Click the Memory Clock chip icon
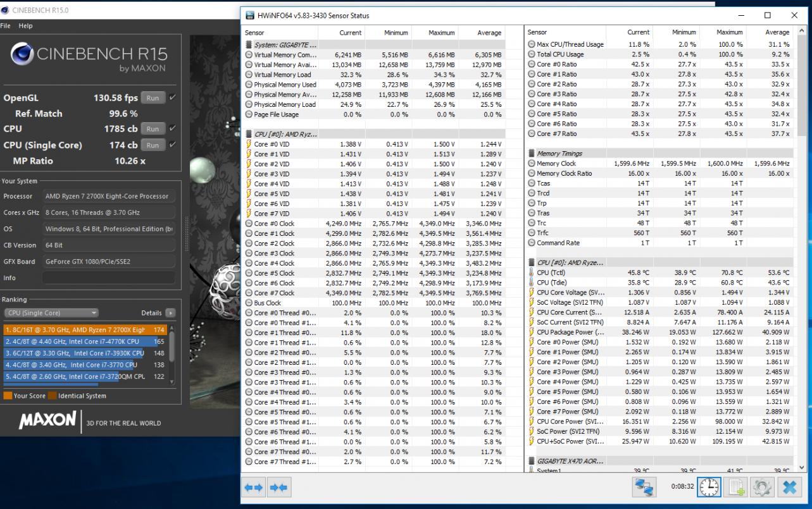The image size is (812, 509). click(x=531, y=163)
